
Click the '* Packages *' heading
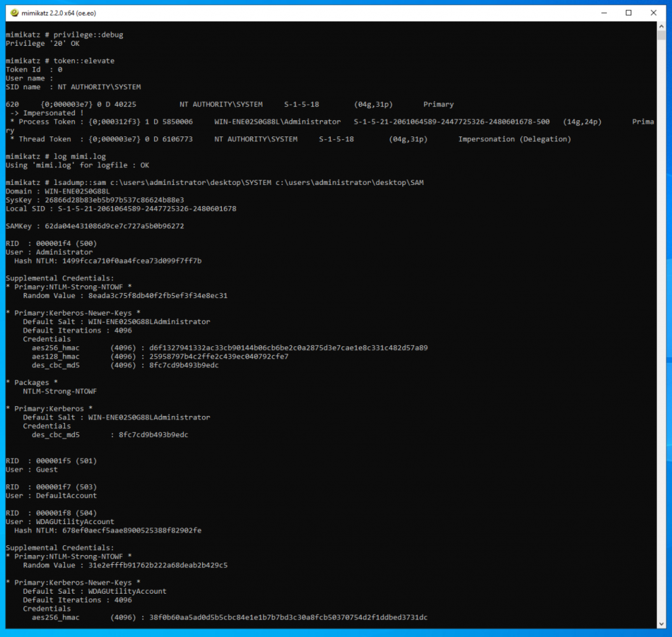[31, 382]
